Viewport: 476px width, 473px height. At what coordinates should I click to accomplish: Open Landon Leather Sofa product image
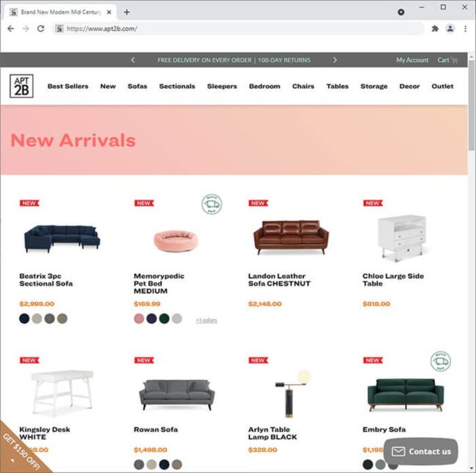(x=291, y=237)
